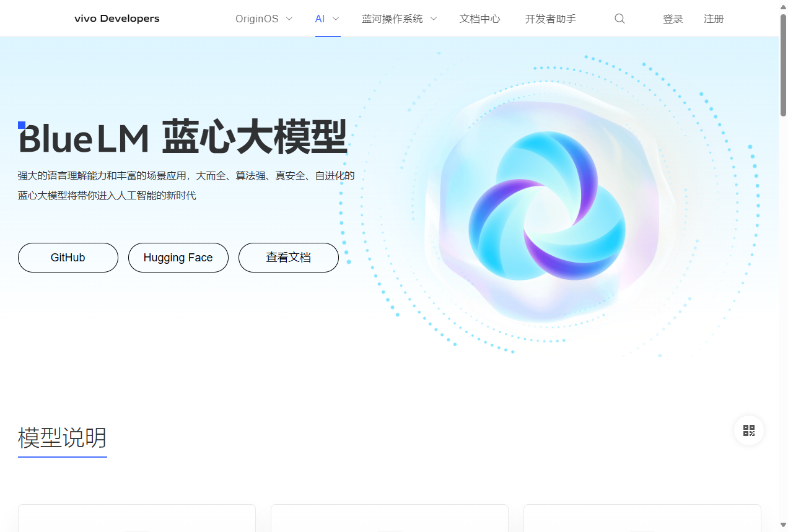The height and width of the screenshot is (532, 788).
Task: Open the QR code popup icon
Action: pyautogui.click(x=748, y=430)
